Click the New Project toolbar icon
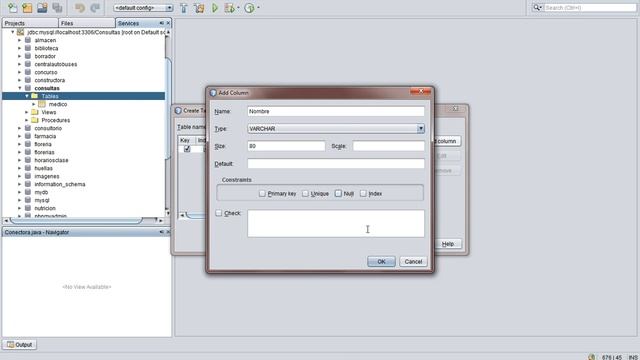Screen dimensions: 640x360 click(x=27, y=7)
